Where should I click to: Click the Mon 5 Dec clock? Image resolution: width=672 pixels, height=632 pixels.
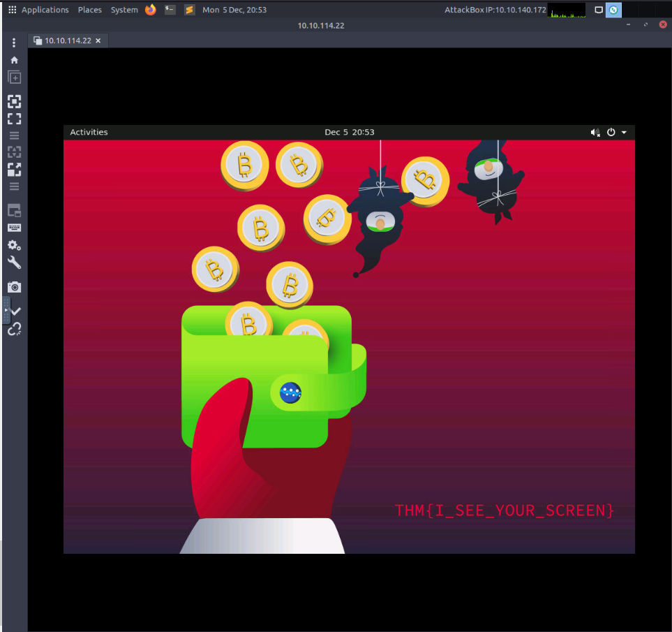pos(234,10)
